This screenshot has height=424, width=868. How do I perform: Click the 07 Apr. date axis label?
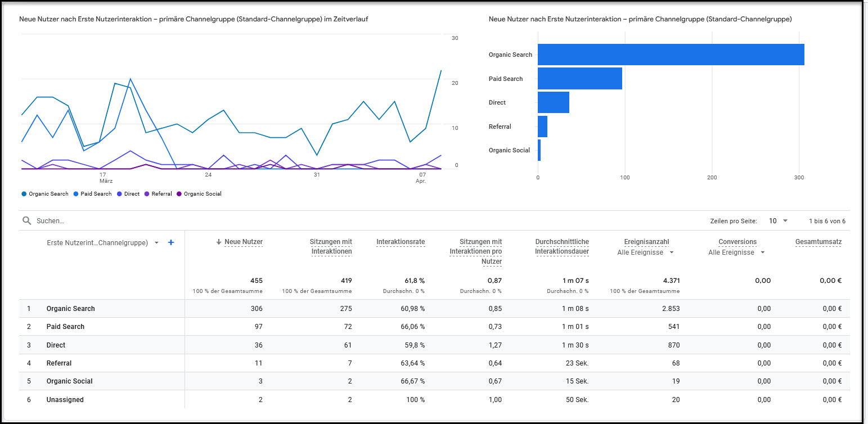click(422, 178)
